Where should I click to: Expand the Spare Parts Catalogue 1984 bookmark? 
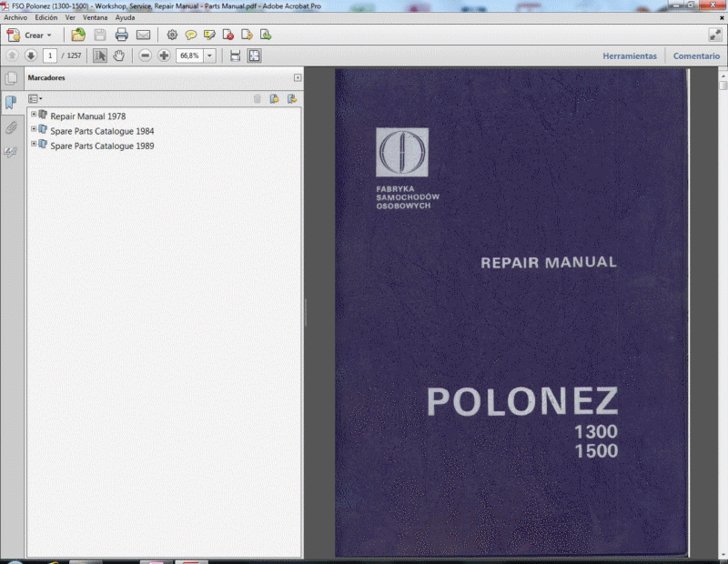click(34, 129)
